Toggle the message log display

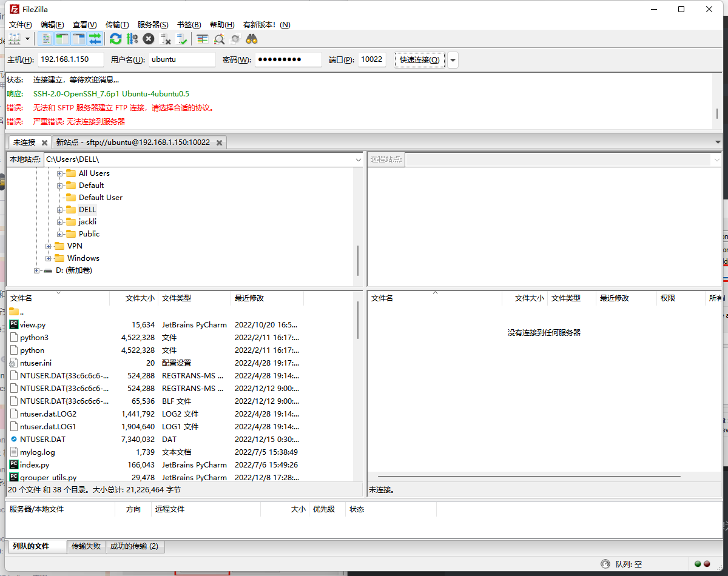[x=46, y=39]
